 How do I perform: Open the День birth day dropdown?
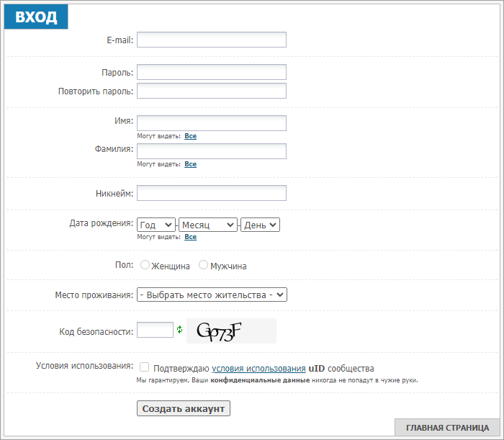260,225
